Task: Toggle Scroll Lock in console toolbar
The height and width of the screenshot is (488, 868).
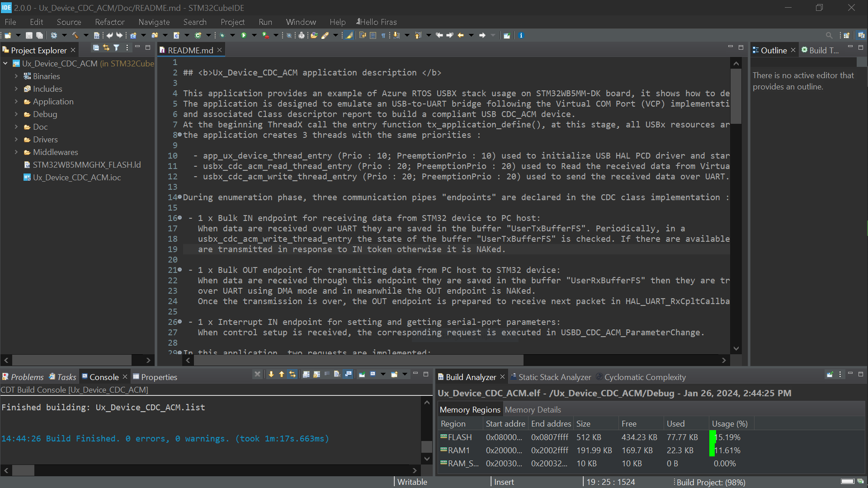Action: 316,374
